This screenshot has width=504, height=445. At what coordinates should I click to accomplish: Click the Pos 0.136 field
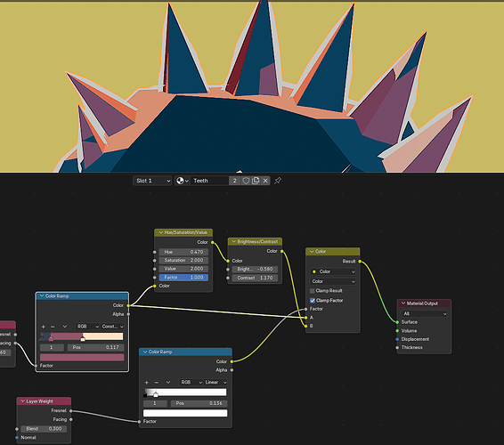pyautogui.click(x=199, y=403)
